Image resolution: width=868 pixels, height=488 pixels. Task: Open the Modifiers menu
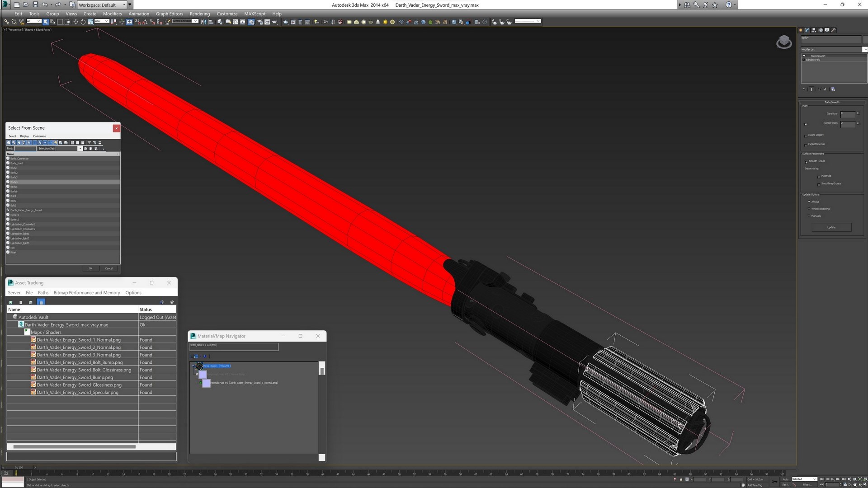(112, 14)
